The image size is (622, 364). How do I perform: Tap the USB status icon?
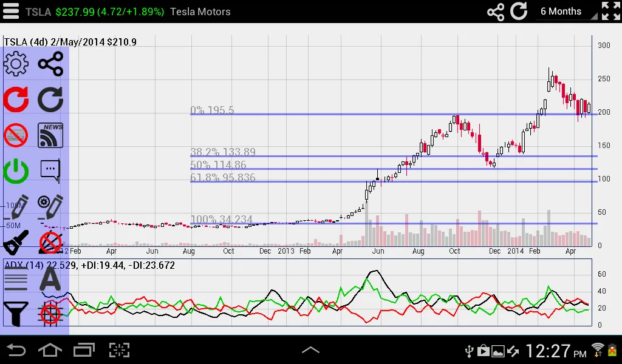tap(470, 351)
